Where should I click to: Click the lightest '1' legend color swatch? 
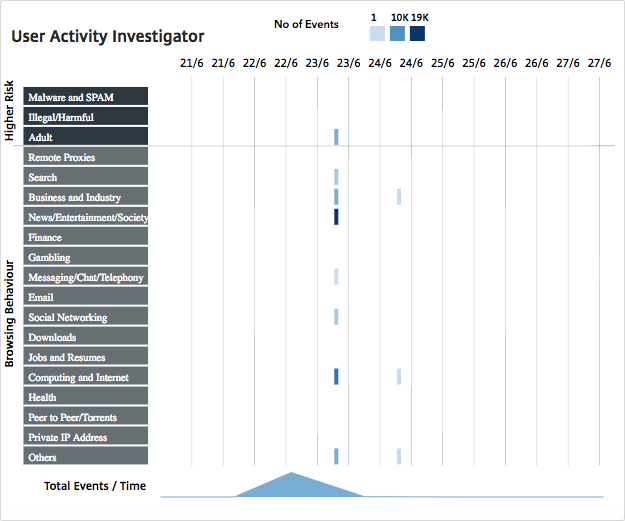(377, 34)
